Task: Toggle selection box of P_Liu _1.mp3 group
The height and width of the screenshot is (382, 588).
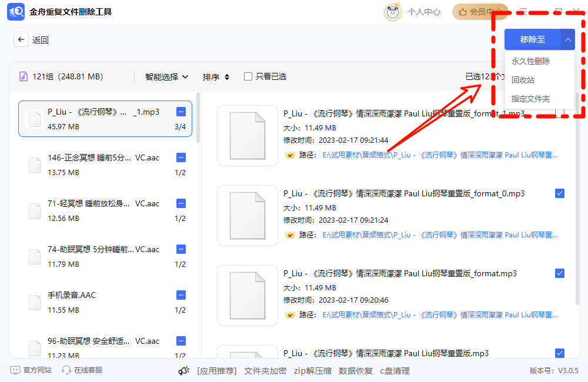Action: pyautogui.click(x=181, y=112)
